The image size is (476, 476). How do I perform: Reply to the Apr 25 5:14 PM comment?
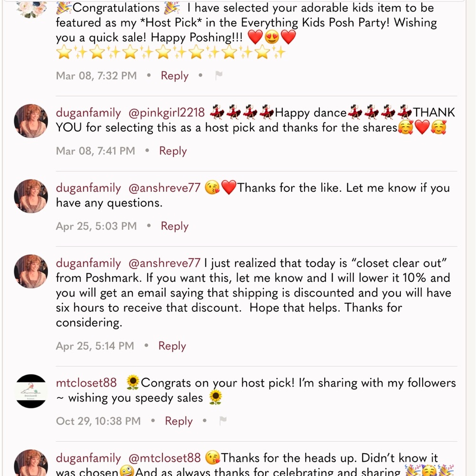(172, 346)
